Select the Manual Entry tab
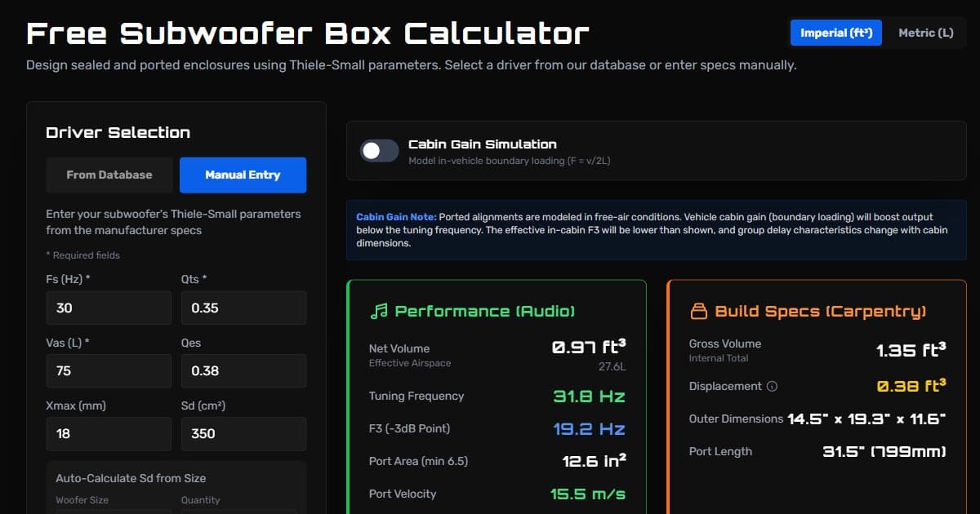The image size is (980, 514). tap(243, 175)
